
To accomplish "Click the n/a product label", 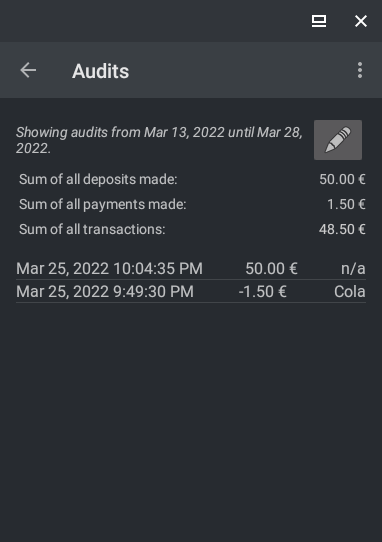I will [353, 269].
